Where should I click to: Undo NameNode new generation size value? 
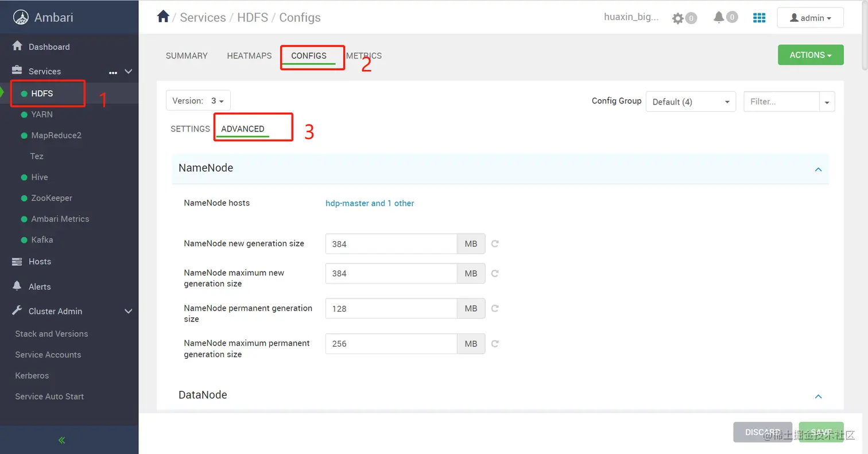[x=495, y=243]
